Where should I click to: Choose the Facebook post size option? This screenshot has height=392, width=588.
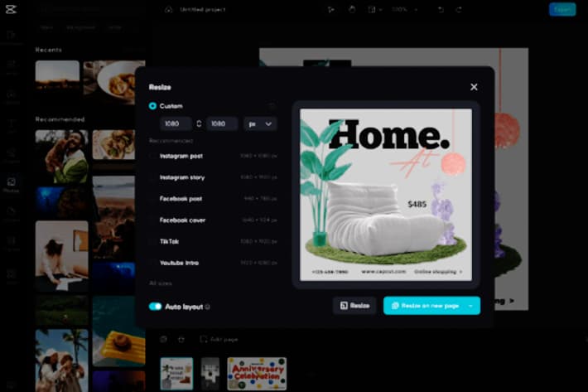click(x=213, y=199)
